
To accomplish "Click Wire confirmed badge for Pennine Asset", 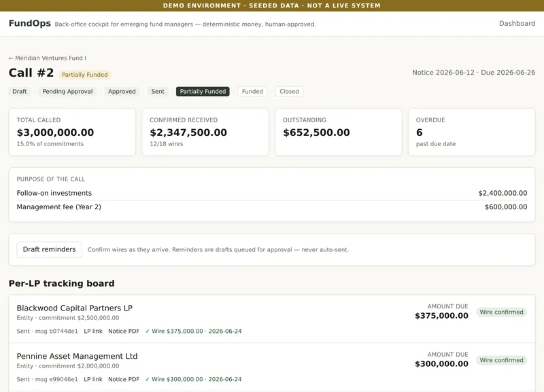I will (x=501, y=360).
